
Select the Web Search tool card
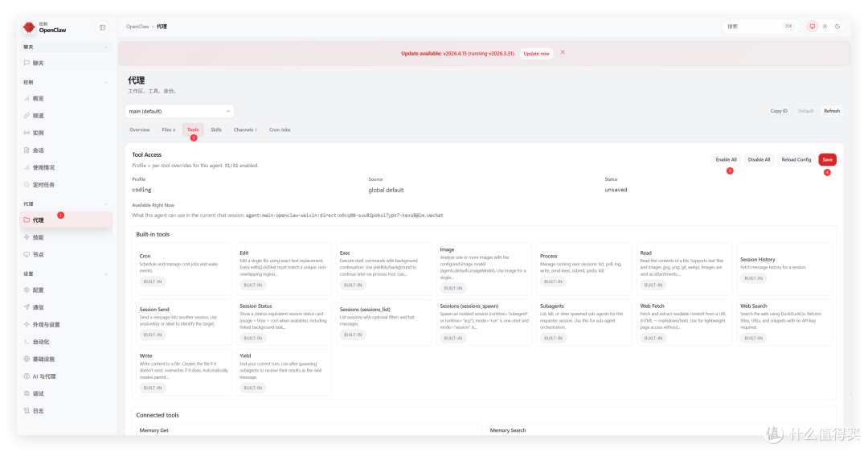tap(784, 323)
